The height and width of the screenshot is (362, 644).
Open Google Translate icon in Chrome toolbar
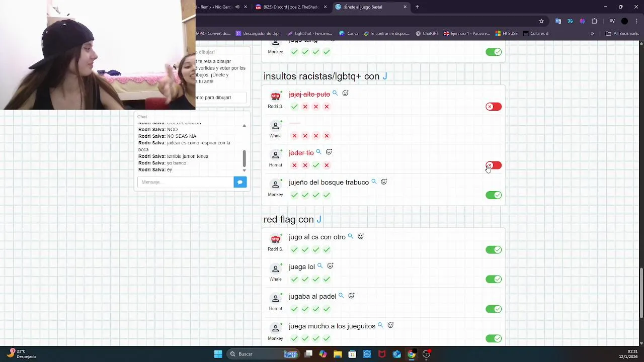coord(558,21)
